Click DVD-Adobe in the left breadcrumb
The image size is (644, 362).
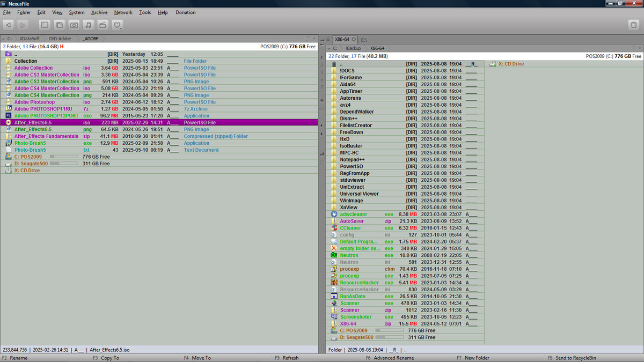[60, 39]
